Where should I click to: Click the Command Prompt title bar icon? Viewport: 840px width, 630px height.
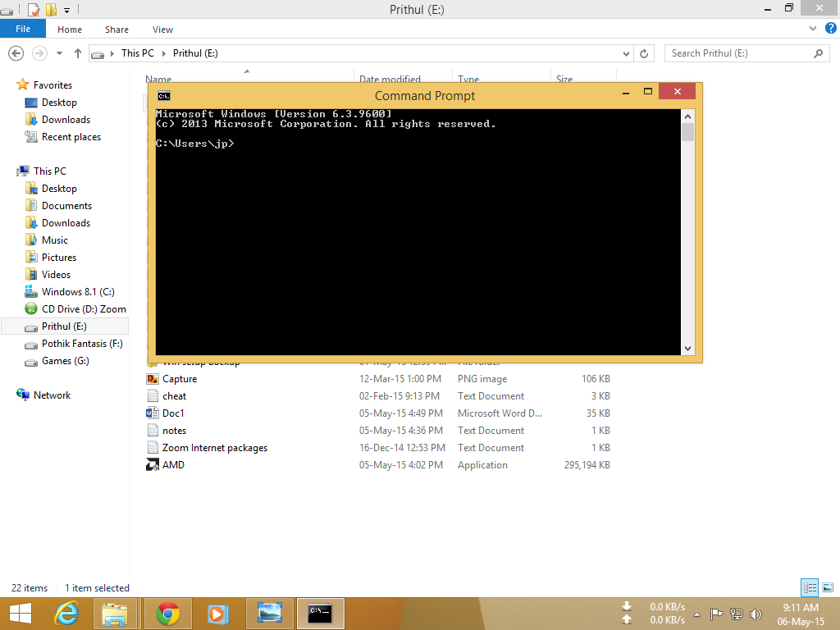pos(164,96)
